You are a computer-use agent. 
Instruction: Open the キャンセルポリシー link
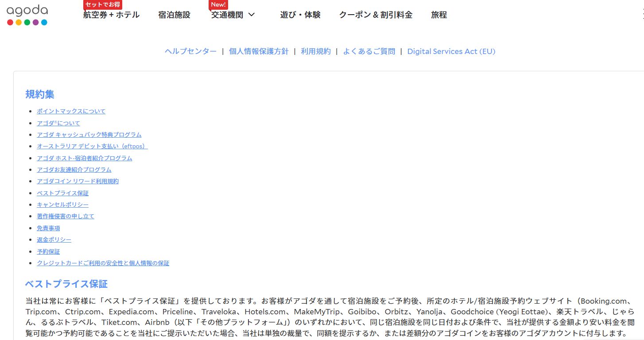pos(62,205)
